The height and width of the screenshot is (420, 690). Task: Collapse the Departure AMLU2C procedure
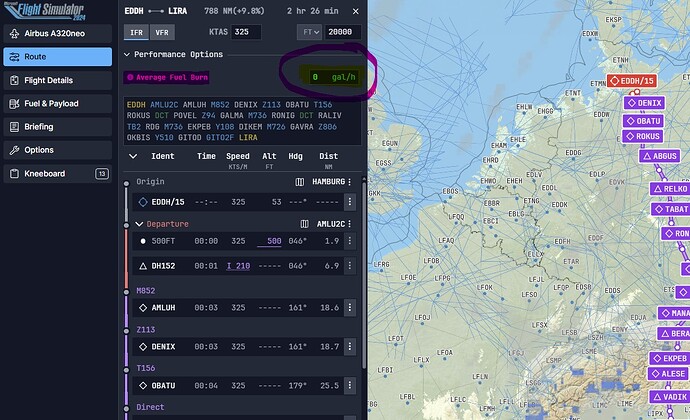[x=139, y=224]
